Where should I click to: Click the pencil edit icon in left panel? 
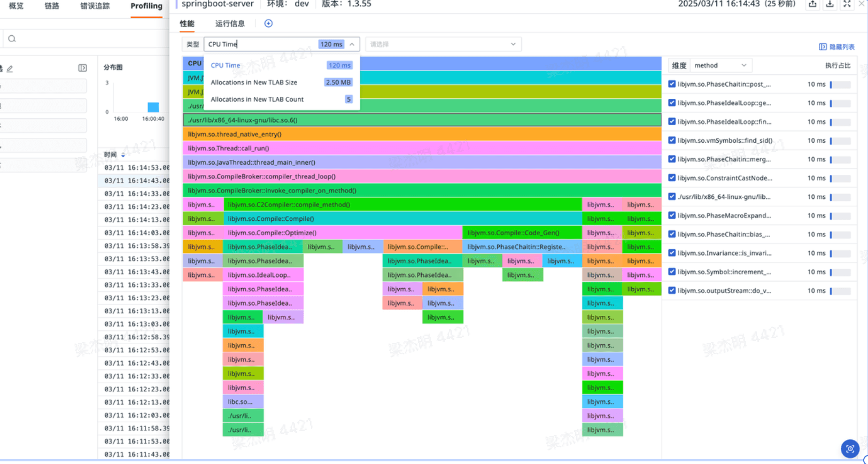10,68
